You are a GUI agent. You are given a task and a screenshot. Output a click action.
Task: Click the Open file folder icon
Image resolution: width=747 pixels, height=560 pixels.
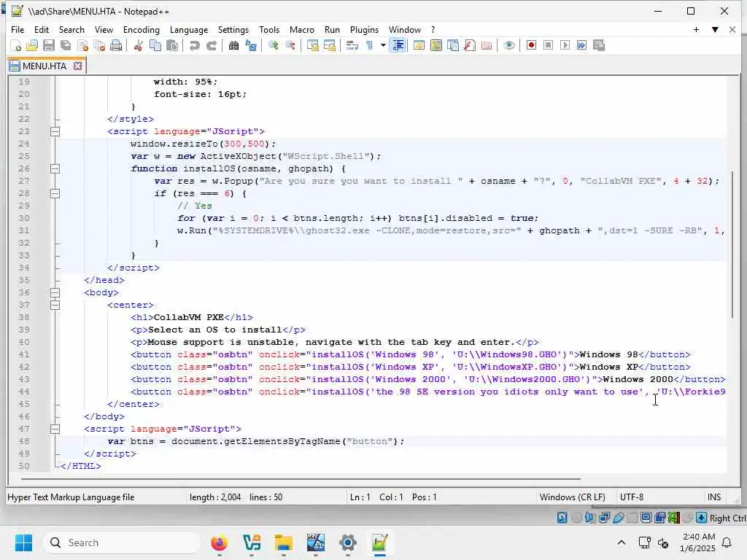tap(32, 46)
